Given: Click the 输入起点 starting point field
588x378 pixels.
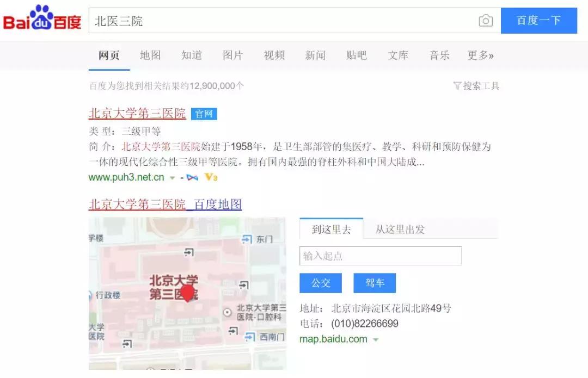Looking at the screenshot, I should (380, 256).
